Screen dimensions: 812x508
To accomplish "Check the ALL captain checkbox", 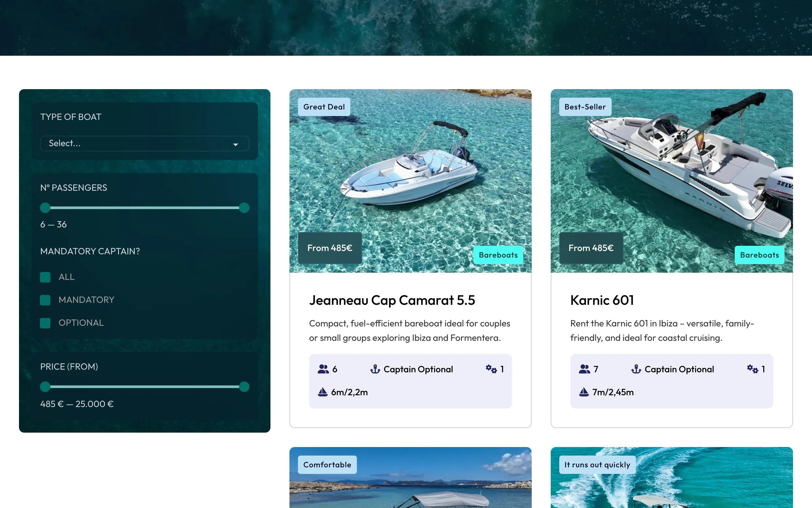I will click(45, 277).
